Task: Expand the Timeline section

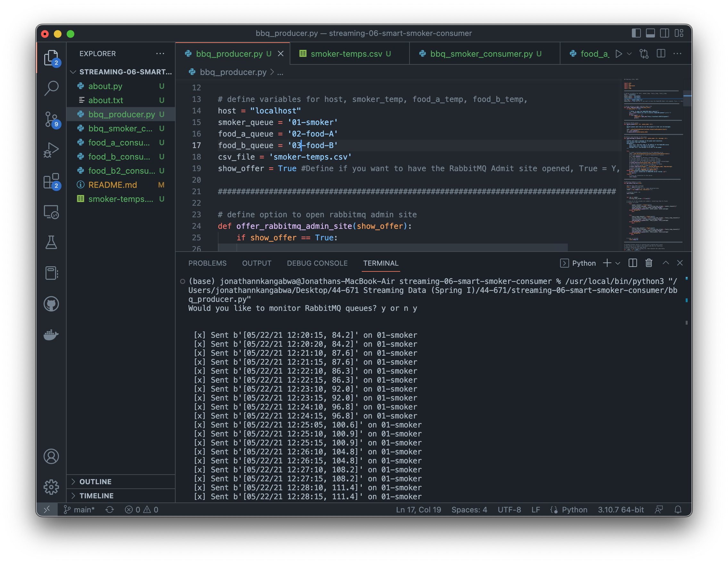Action: coord(96,496)
